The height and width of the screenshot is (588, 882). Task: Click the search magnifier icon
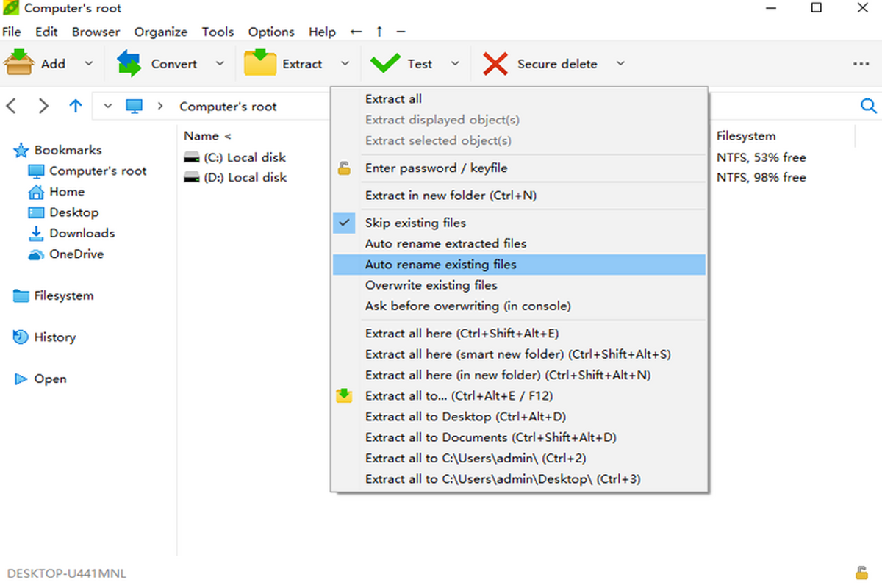coord(868,107)
